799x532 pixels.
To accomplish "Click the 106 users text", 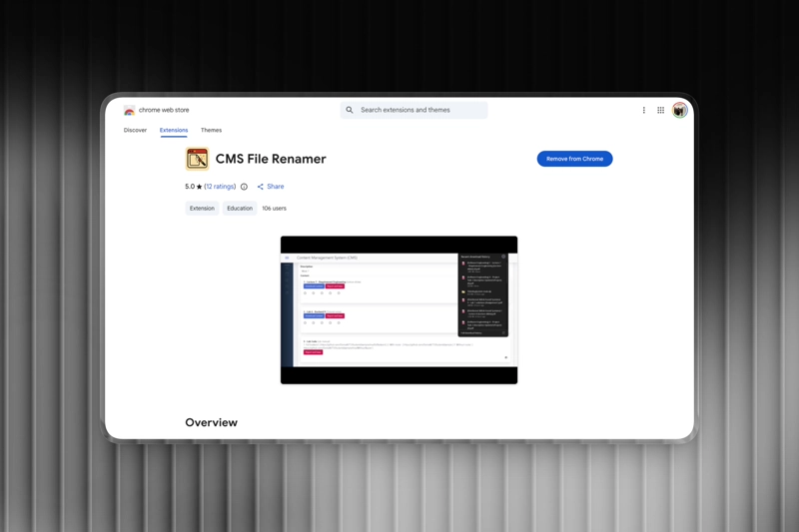I will [x=274, y=209].
